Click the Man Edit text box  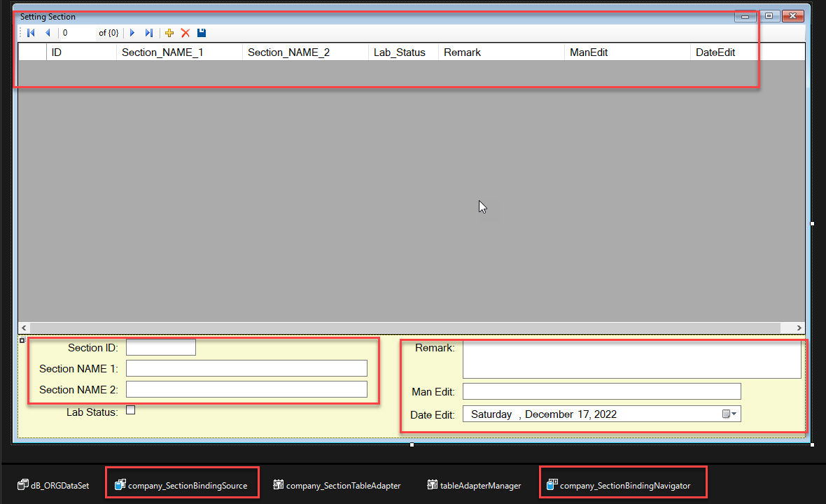click(601, 391)
